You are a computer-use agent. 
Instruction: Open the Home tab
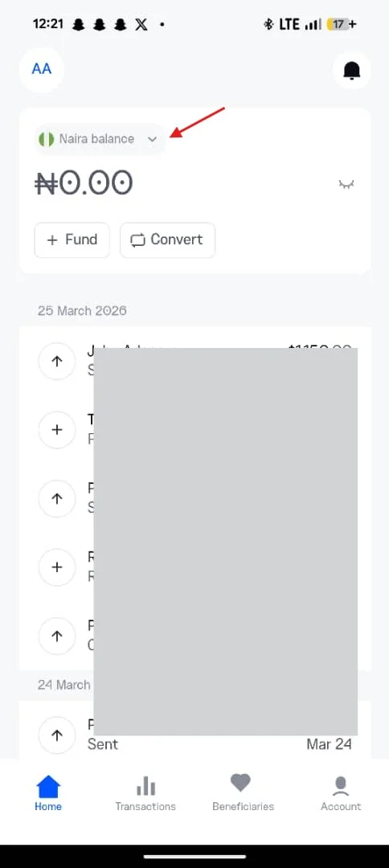(48, 792)
